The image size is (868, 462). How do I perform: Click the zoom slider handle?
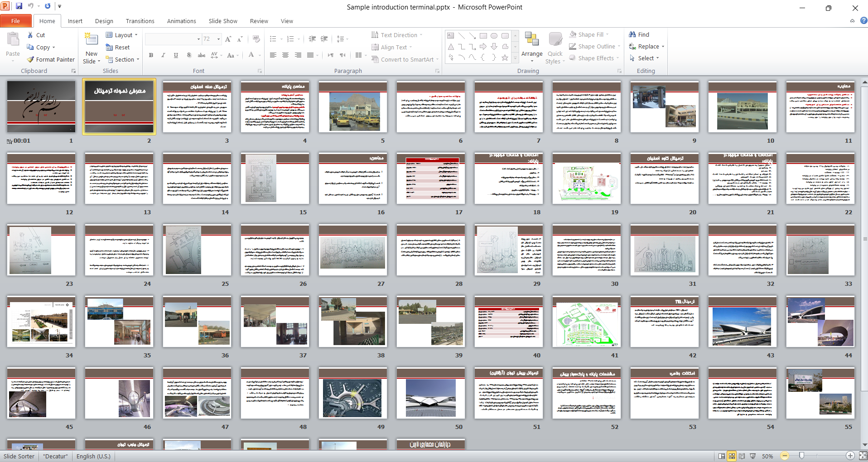pos(801,456)
